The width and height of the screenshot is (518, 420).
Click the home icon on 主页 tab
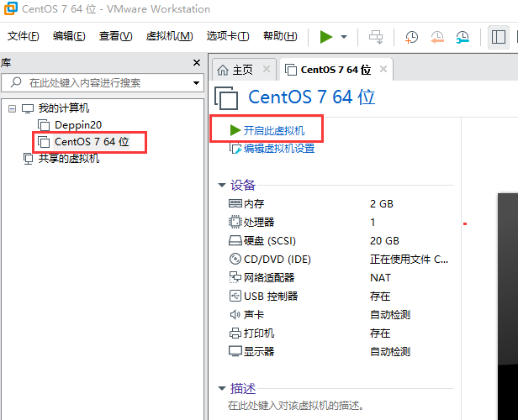click(223, 70)
